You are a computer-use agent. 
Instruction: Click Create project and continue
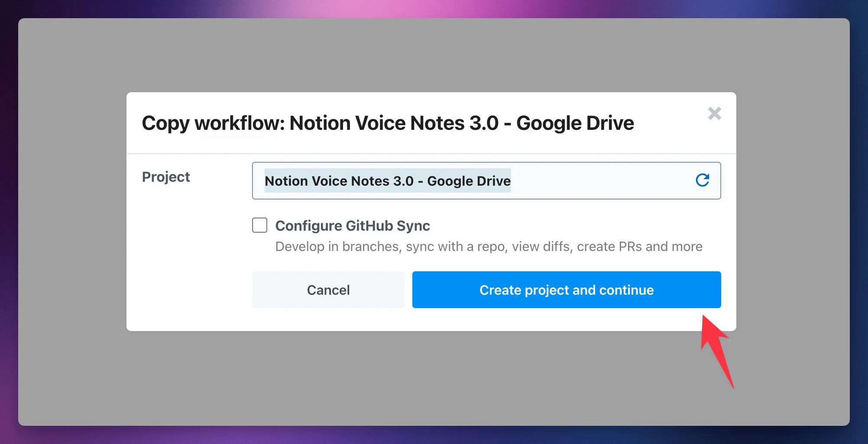(x=567, y=290)
